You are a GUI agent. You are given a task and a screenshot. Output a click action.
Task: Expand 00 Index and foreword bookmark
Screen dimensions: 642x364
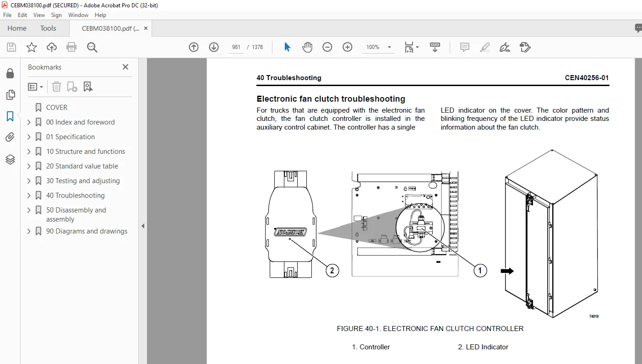(x=29, y=122)
